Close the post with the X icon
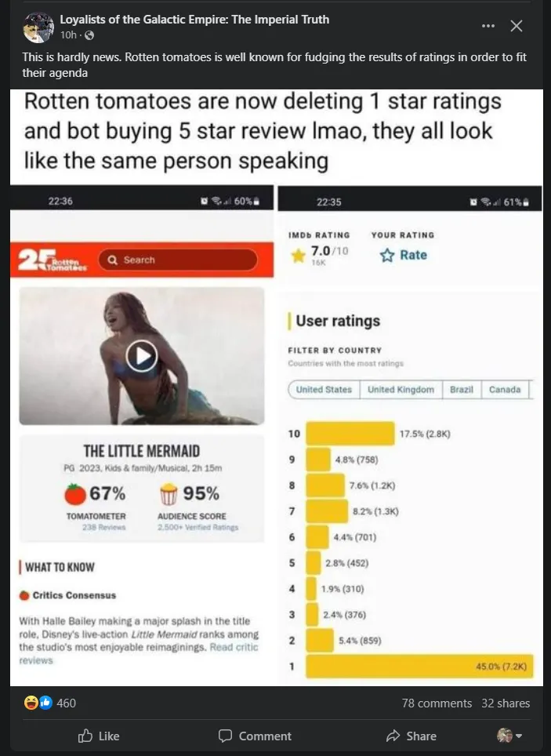Screen dimensions: 551x756 pos(517,26)
